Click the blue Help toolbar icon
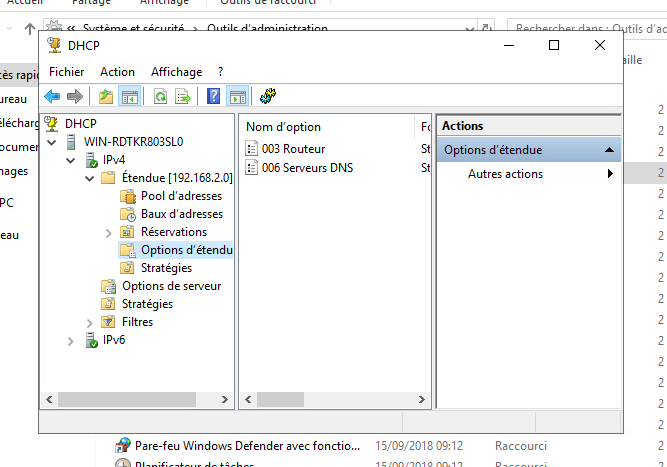 pyautogui.click(x=213, y=96)
